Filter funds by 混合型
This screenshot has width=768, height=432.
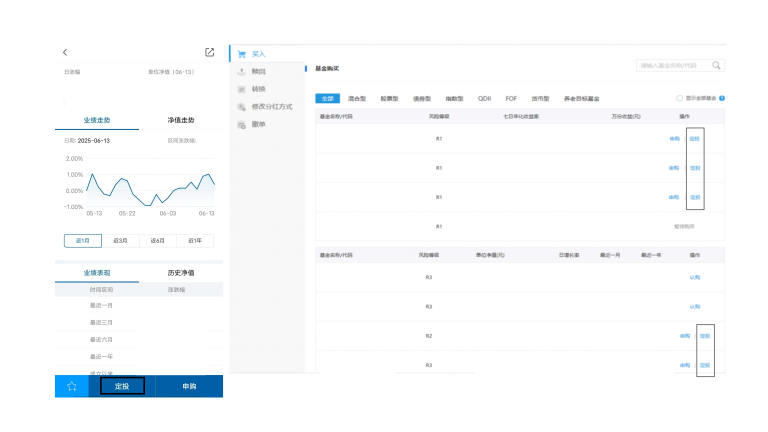click(x=357, y=98)
